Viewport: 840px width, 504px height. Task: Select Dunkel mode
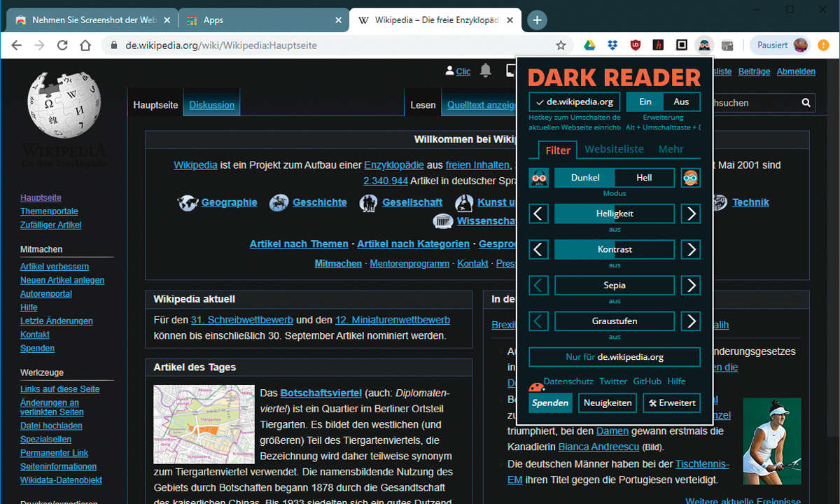584,178
